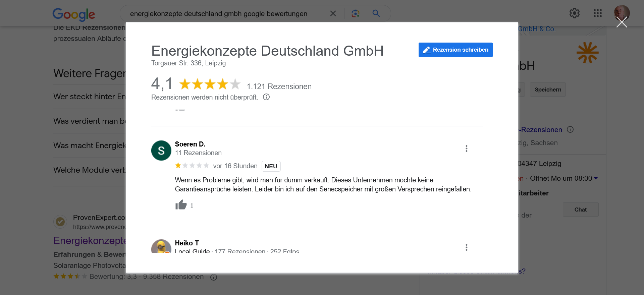Open the settings gear icon
The image size is (644, 295).
574,13
